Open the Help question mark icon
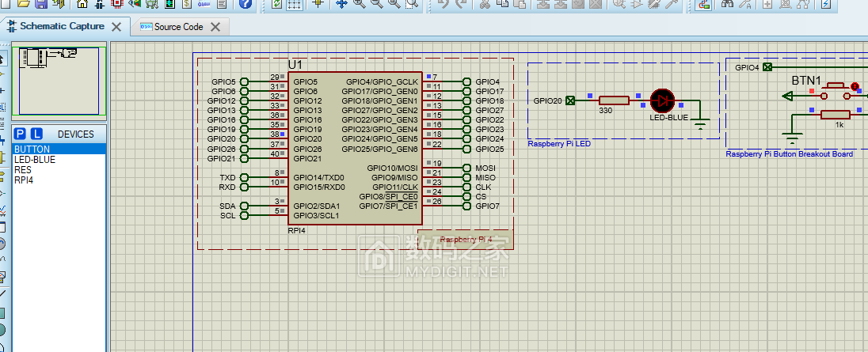Screen dimensions: 868x352 (246, 4)
